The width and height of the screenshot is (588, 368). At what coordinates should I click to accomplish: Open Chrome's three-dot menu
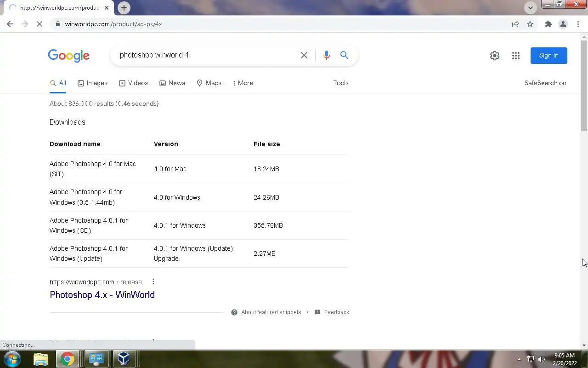[578, 24]
